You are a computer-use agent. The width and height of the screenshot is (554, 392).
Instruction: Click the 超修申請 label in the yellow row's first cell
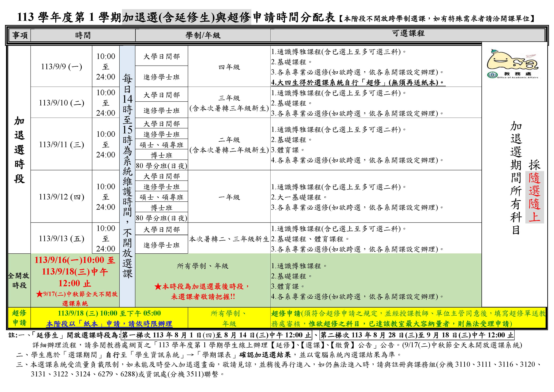coord(19,318)
